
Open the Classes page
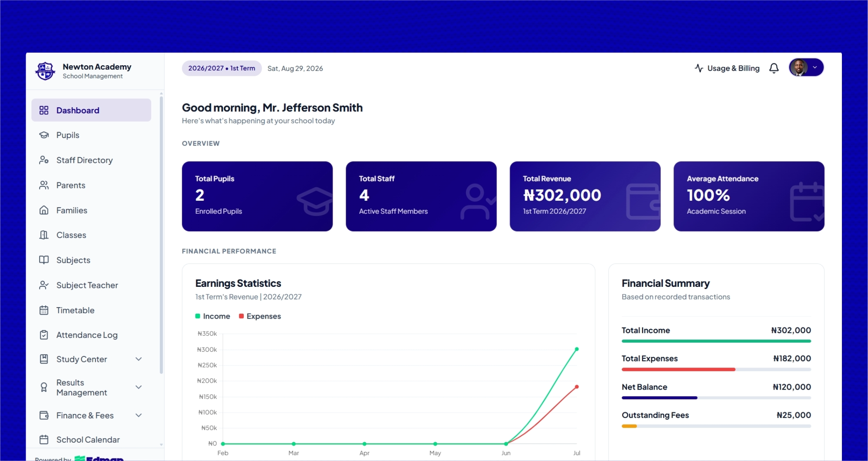[x=91, y=235]
